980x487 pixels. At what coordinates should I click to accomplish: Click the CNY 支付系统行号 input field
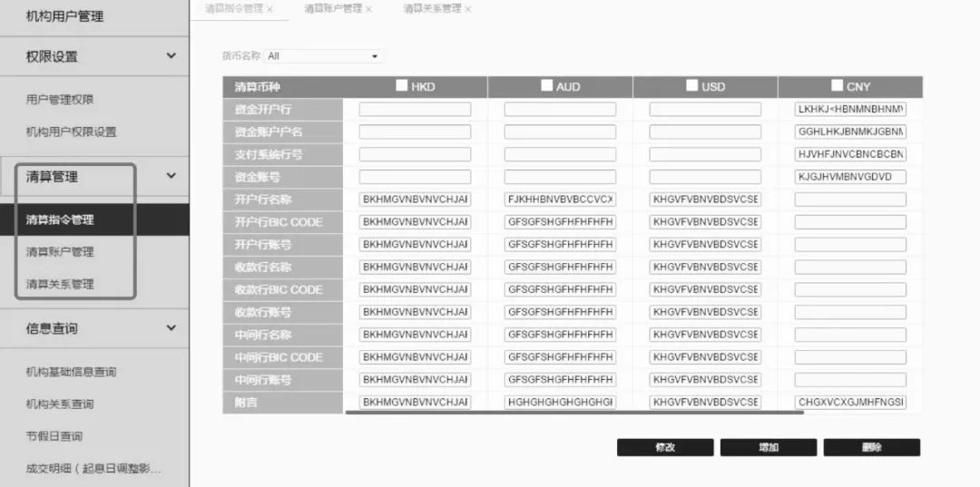pyautogui.click(x=850, y=154)
